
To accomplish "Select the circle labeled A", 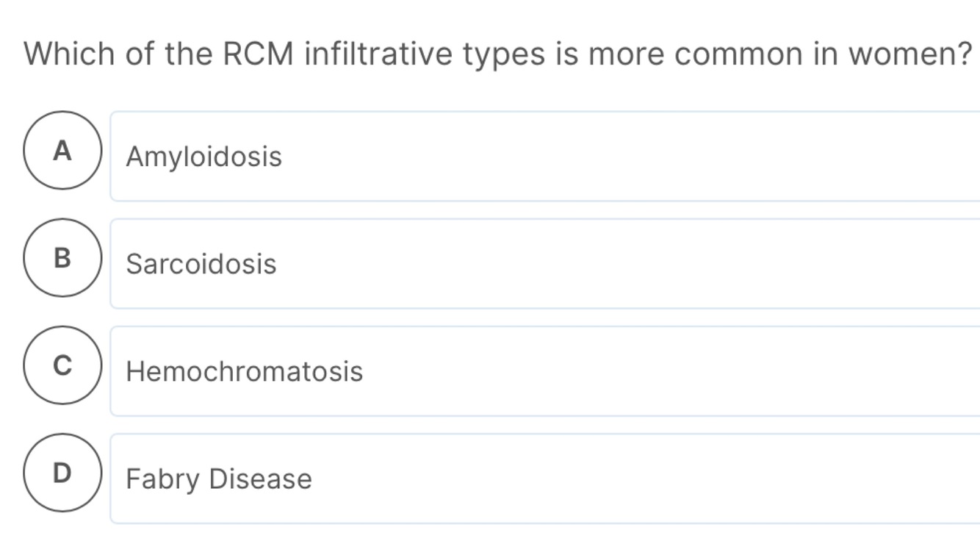I will [x=62, y=151].
